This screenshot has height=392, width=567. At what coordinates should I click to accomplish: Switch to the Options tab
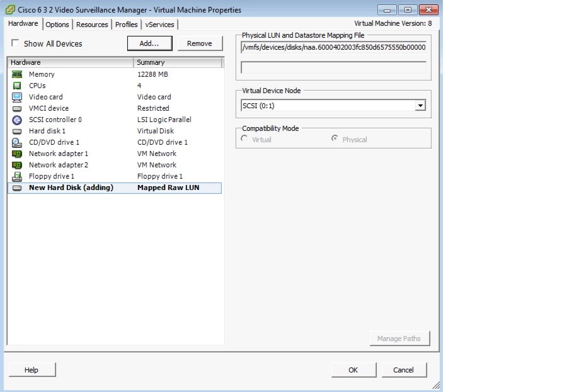(x=57, y=25)
